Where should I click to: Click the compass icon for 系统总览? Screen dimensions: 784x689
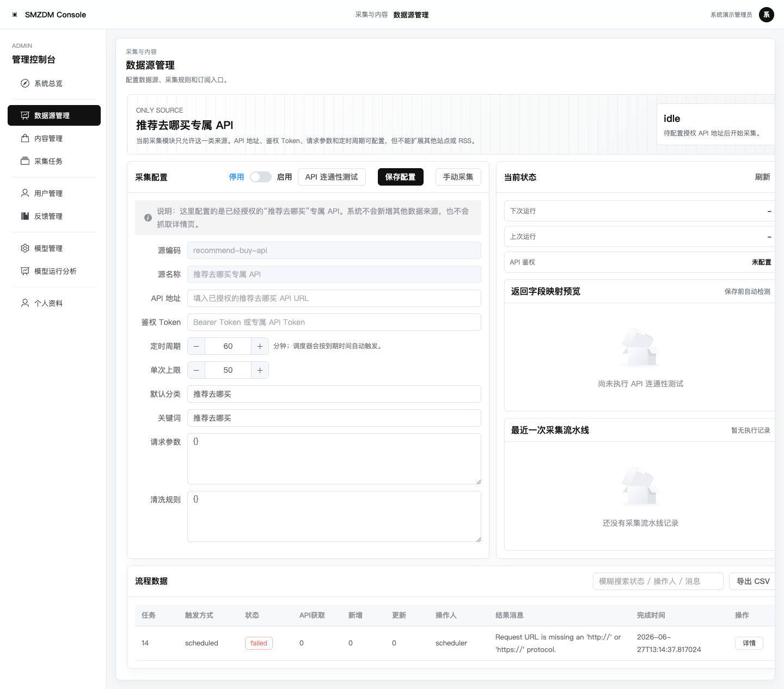click(25, 83)
